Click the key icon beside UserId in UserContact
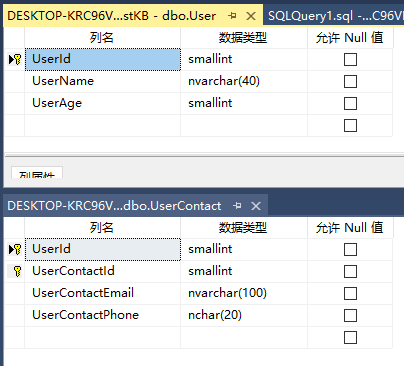The image size is (404, 366). (x=17, y=249)
